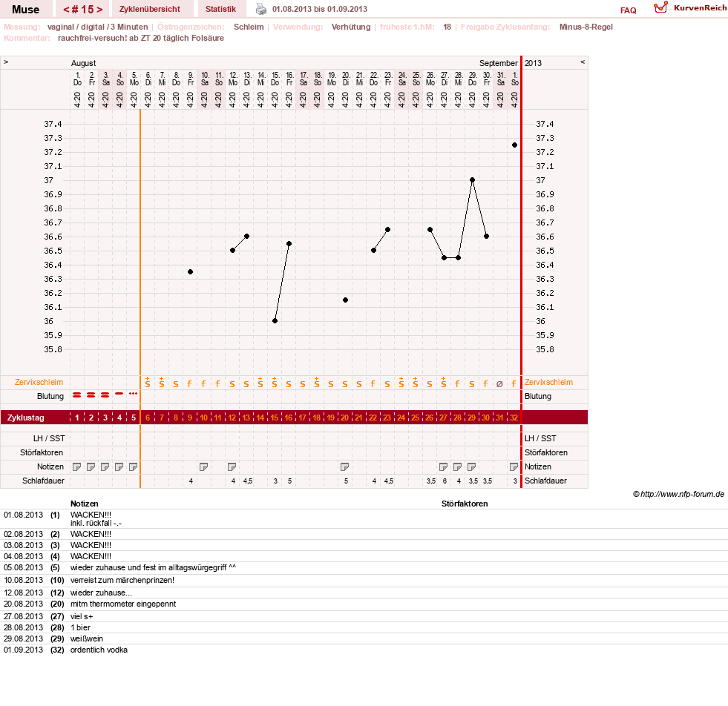Open note icon for cycle day 4
728x706 pixels.
tap(119, 466)
